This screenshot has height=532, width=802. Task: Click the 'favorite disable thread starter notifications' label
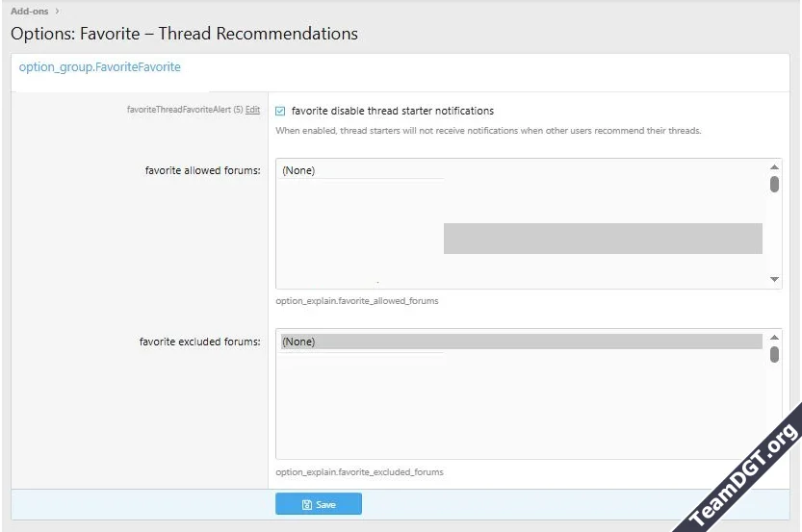(392, 111)
